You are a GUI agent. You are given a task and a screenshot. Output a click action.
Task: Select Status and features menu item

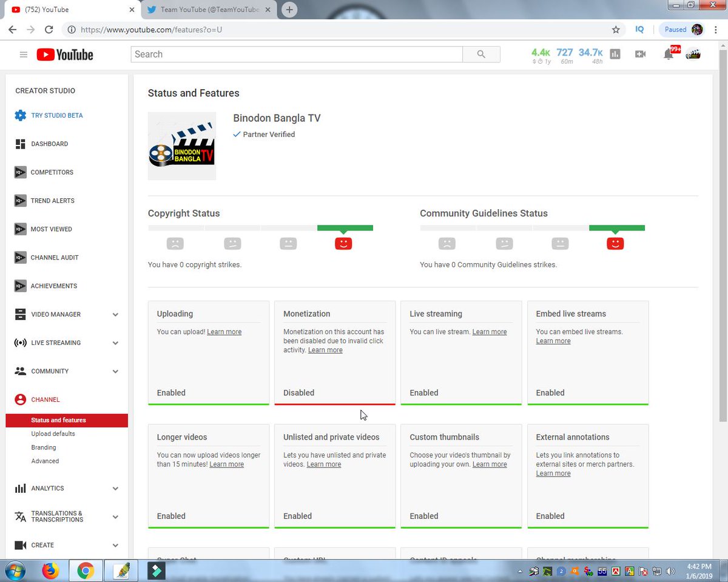[x=67, y=420]
